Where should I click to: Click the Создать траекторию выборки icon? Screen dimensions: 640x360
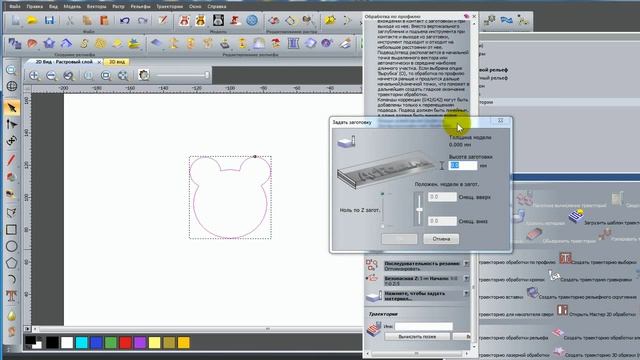click(565, 258)
